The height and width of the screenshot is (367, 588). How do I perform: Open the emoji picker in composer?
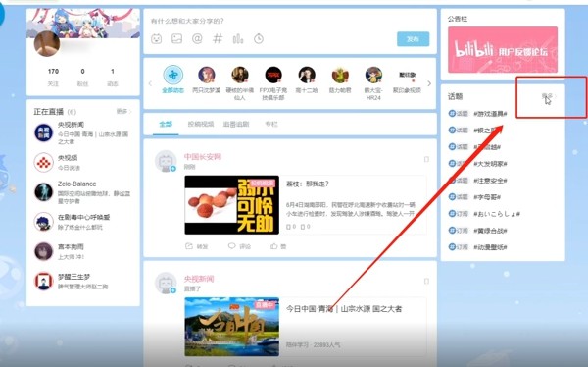pos(157,38)
